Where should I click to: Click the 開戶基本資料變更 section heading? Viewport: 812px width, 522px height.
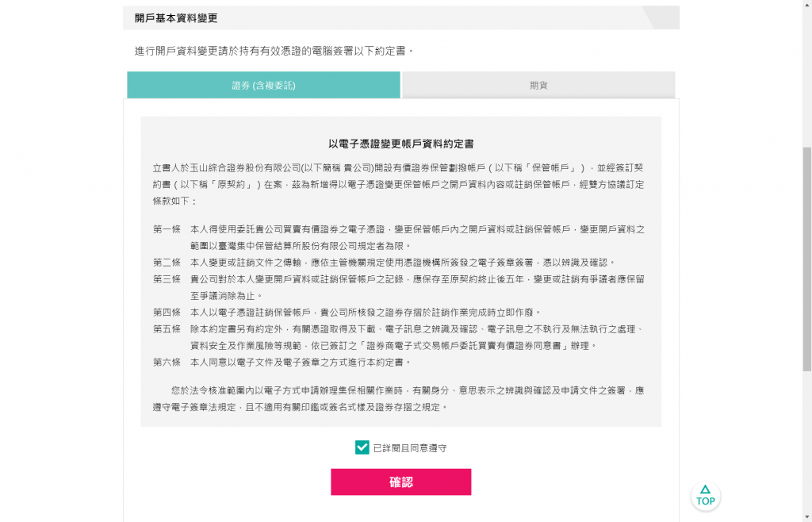176,18
